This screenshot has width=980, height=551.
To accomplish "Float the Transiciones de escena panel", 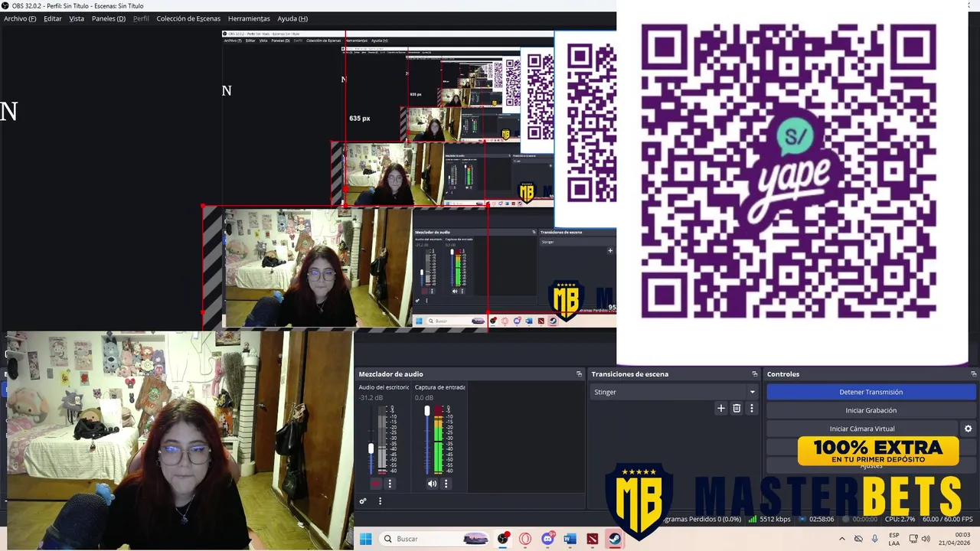I will (754, 374).
